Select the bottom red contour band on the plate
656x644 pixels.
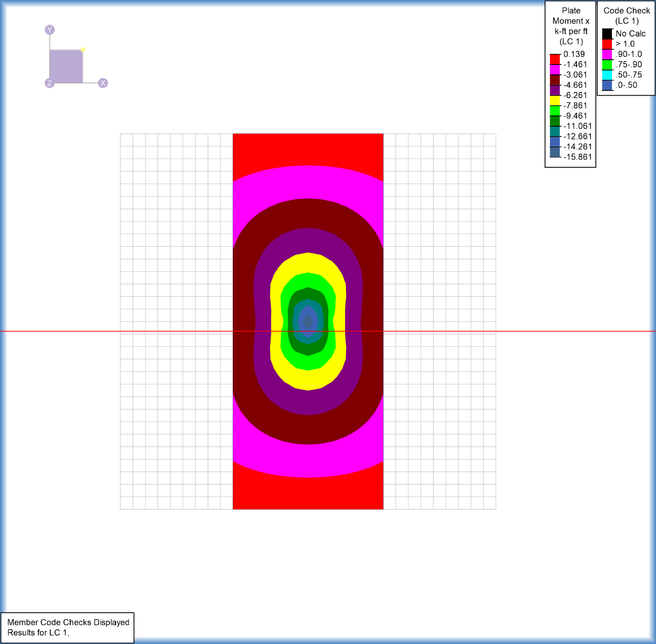(308, 494)
